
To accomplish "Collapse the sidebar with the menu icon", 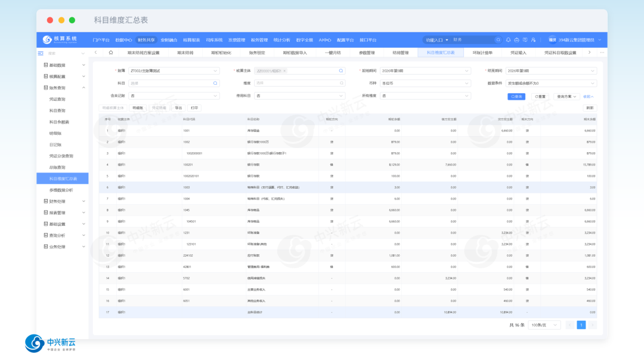I will [x=41, y=54].
